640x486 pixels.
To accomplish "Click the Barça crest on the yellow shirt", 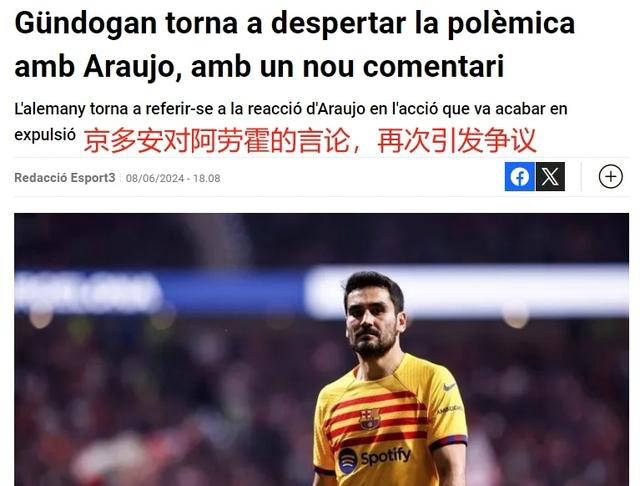I will click(x=369, y=419).
